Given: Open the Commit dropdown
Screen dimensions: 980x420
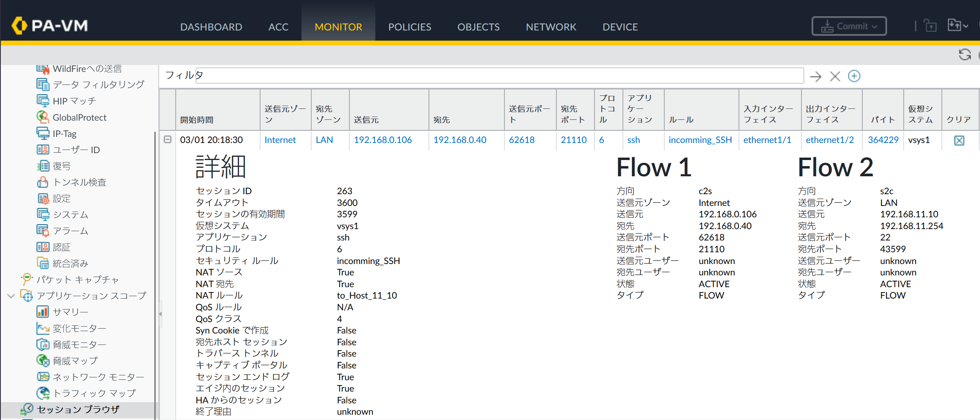Looking at the screenshot, I should [x=849, y=26].
